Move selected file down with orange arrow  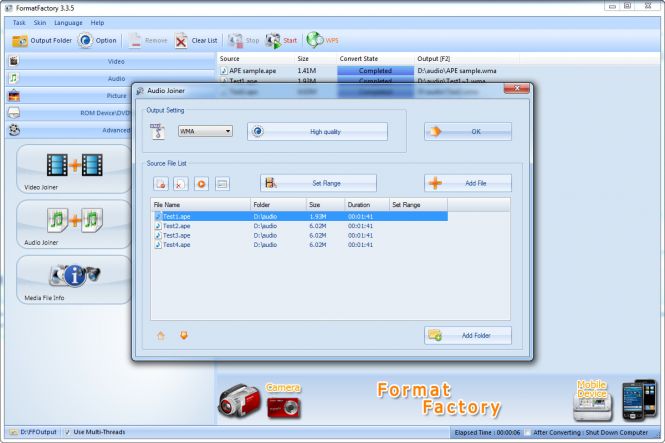(x=183, y=335)
